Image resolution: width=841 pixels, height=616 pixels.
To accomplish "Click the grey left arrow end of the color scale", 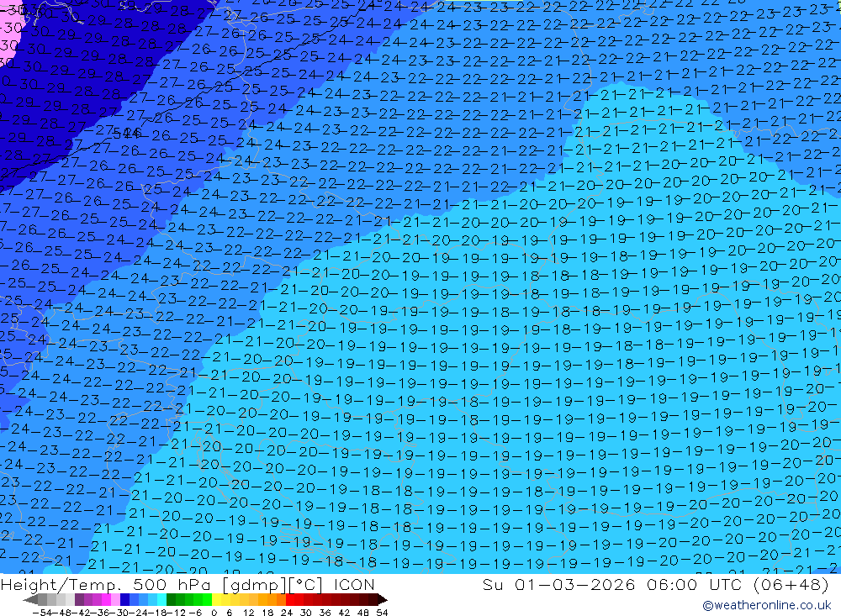I will click(x=30, y=600).
